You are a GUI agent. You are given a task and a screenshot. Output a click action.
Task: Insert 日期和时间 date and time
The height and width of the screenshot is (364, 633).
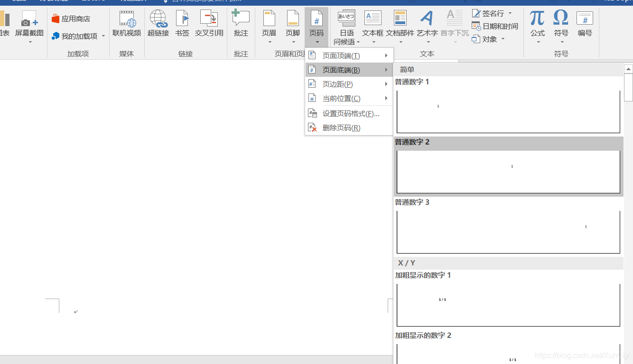coord(495,26)
